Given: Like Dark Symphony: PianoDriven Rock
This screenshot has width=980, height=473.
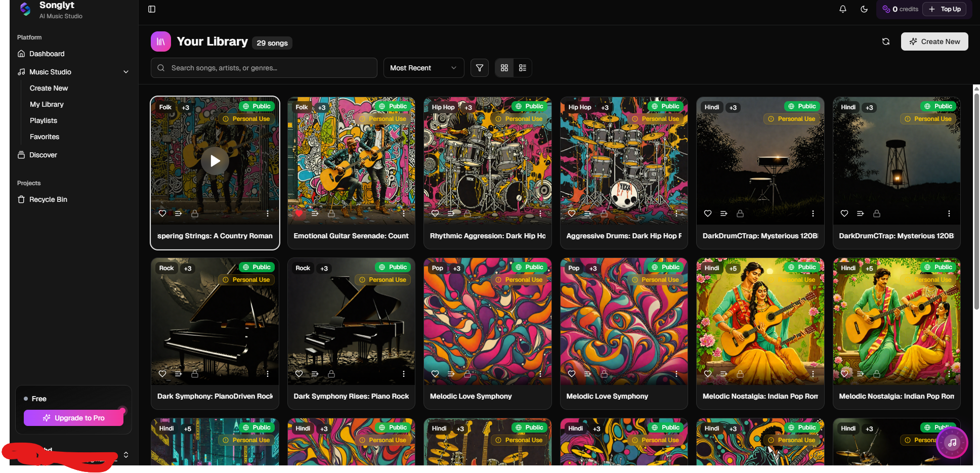Looking at the screenshot, I should (x=162, y=373).
